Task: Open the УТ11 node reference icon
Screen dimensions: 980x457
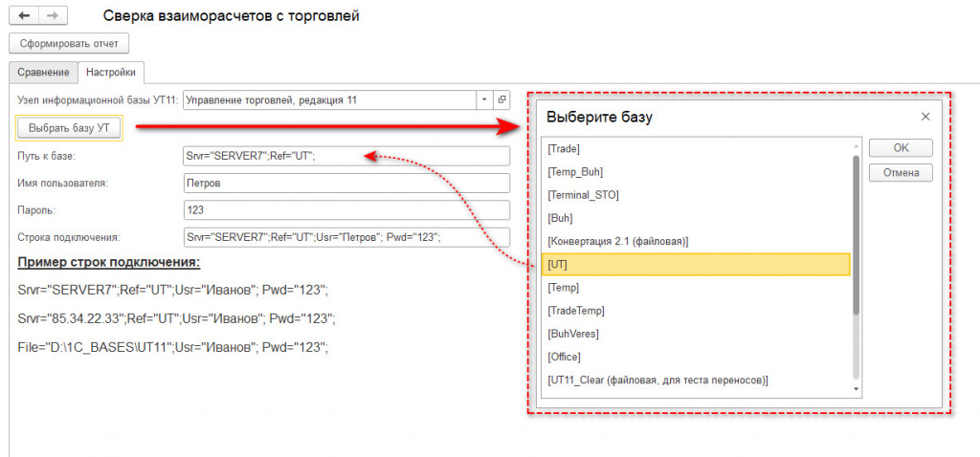Action: click(501, 99)
